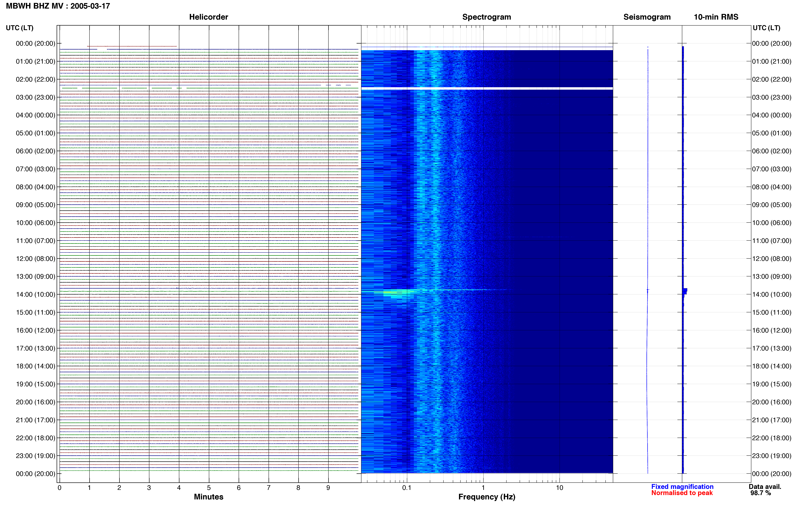Click the left "13:00 (09:00)" time label

tap(35, 277)
